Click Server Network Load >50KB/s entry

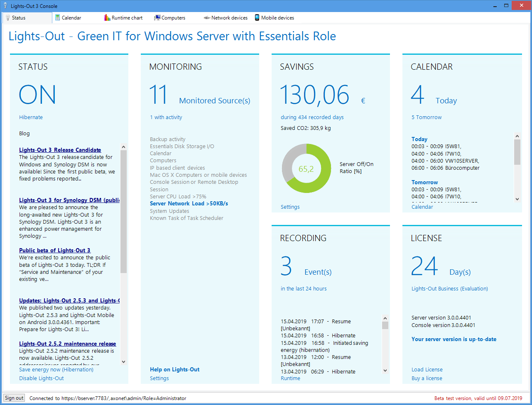pos(189,204)
